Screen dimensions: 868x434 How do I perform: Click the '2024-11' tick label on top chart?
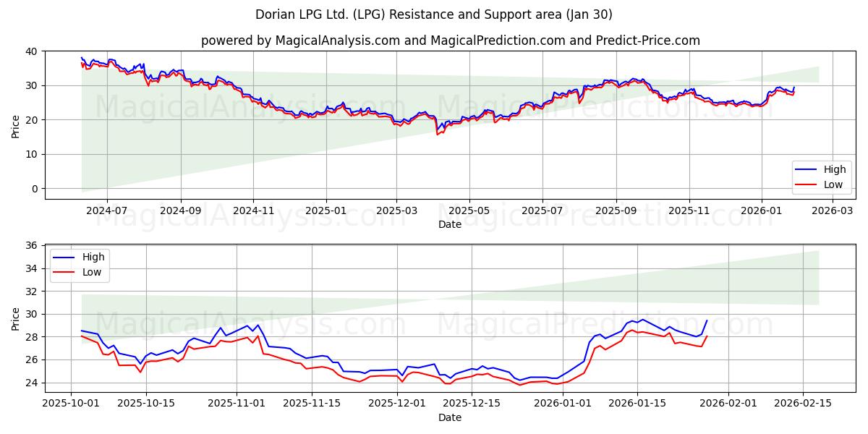253,210
